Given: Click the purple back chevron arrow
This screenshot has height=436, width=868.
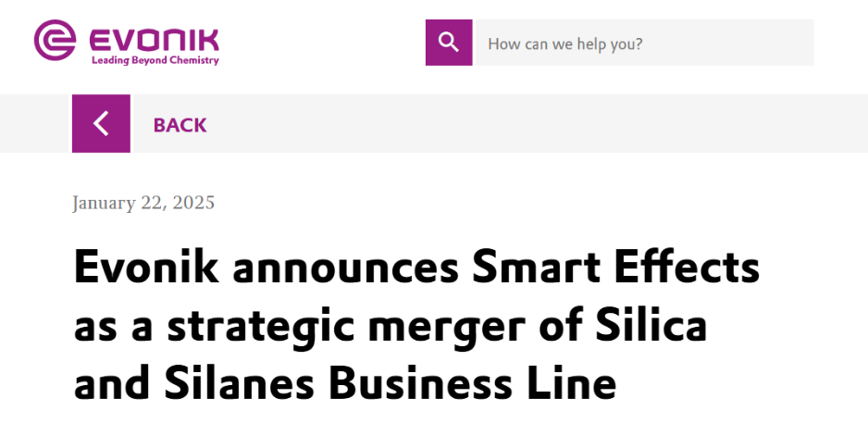Looking at the screenshot, I should pos(101,123).
